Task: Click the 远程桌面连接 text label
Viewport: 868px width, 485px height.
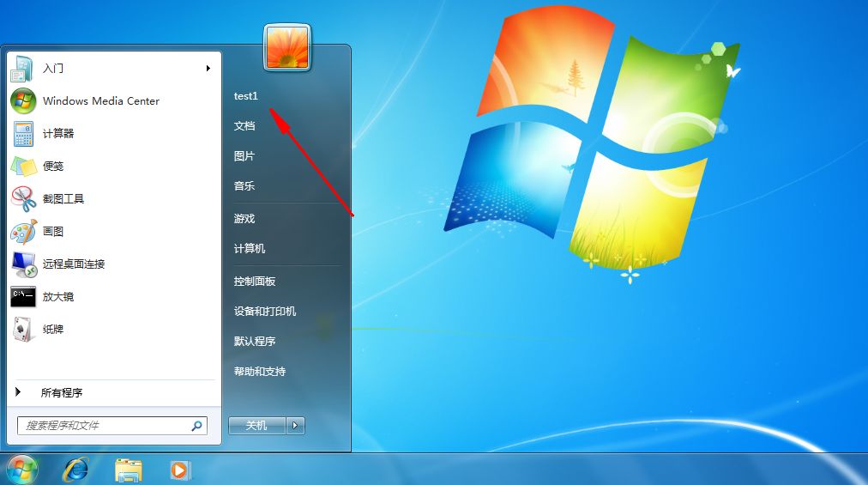Action: click(x=74, y=264)
